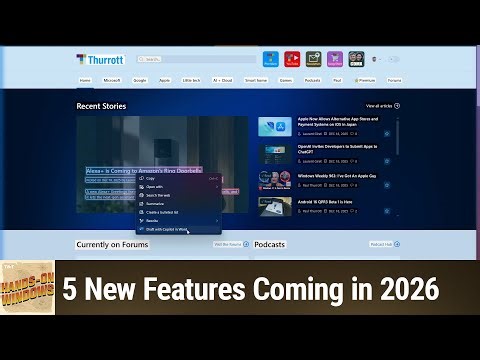
Task: Open the Newsletter envelope shortcut icon
Action: click(313, 59)
